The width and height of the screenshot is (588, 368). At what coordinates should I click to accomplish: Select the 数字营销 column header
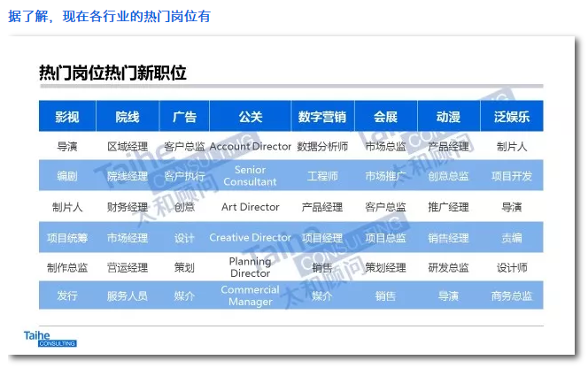tap(322, 117)
